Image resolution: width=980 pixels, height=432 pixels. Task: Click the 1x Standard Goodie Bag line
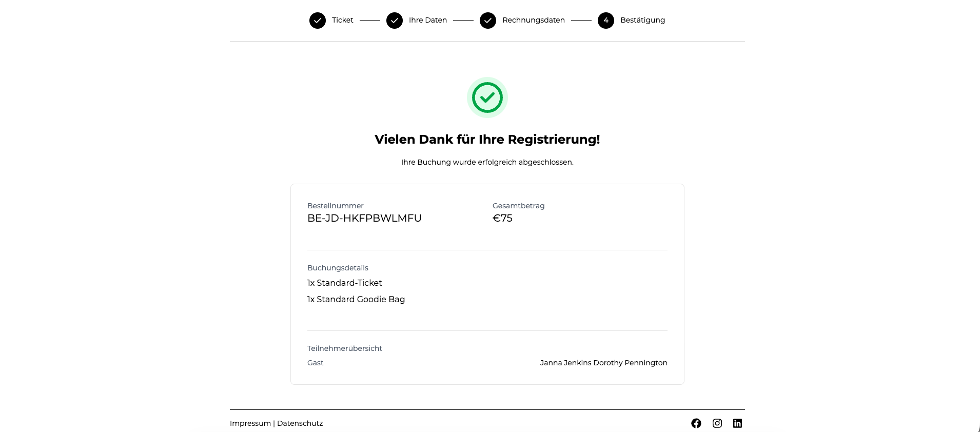(x=356, y=299)
